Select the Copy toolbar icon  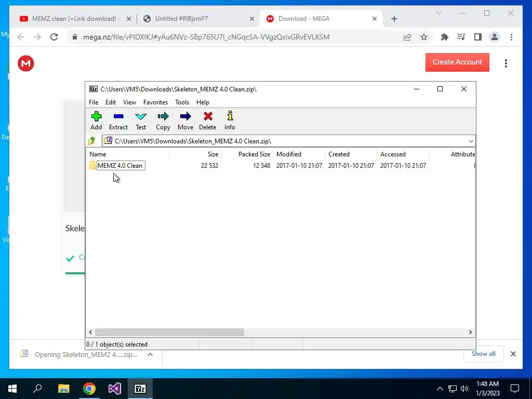click(163, 121)
